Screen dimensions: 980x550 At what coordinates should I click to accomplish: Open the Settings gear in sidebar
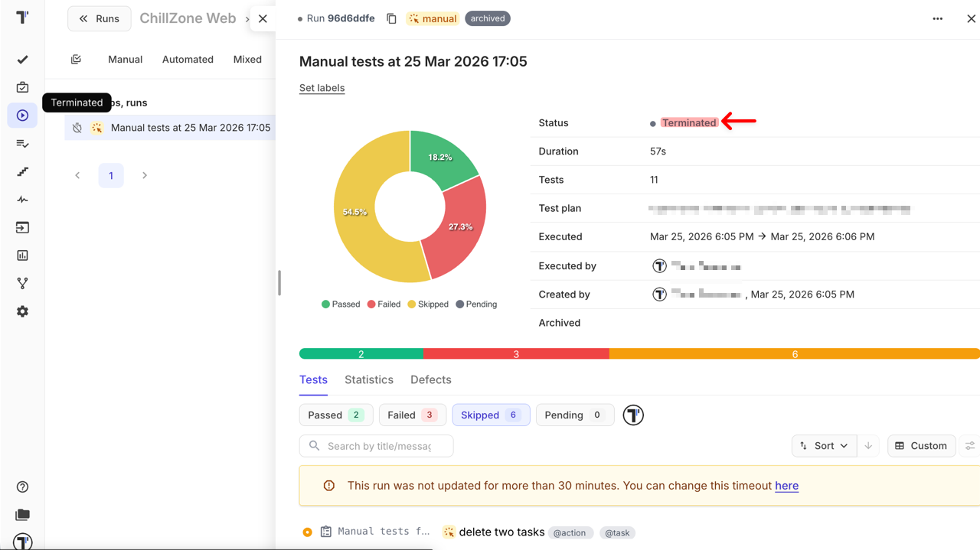pos(22,311)
